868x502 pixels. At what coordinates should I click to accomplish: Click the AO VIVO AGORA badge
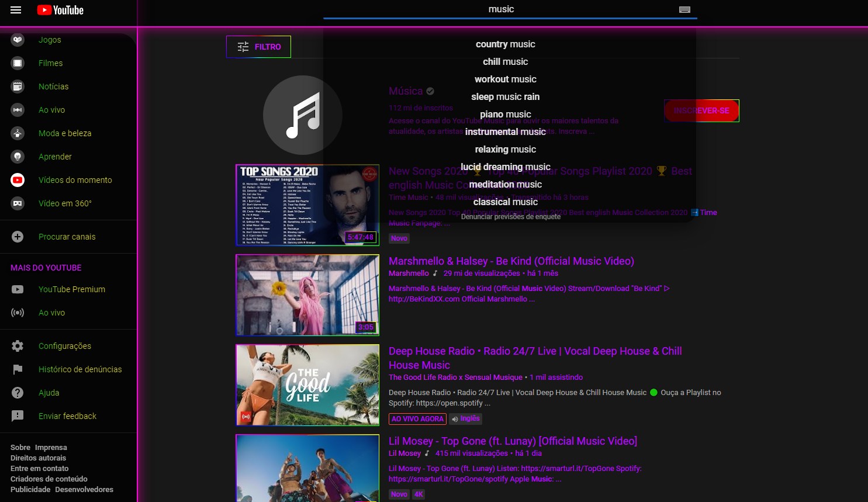(x=417, y=419)
